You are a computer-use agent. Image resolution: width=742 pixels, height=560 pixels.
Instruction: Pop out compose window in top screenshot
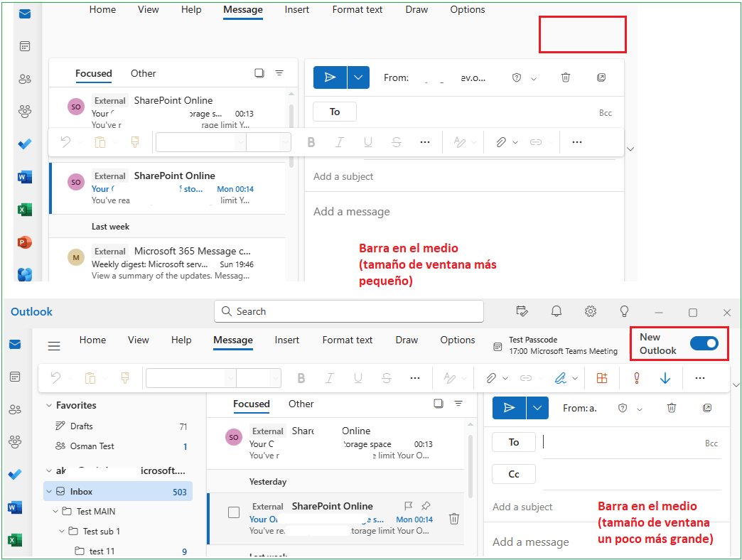pos(601,77)
